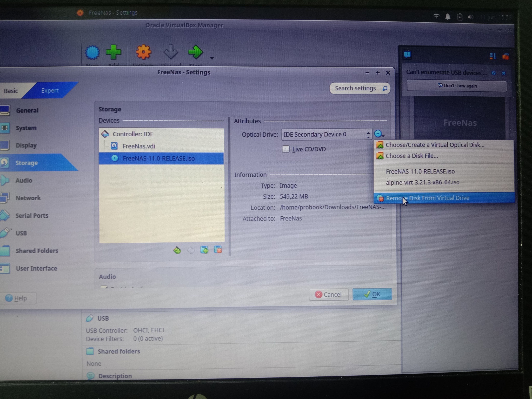This screenshot has height=399, width=532.
Task: Select FreeNas.vdi disk in device tree
Action: 161,146
